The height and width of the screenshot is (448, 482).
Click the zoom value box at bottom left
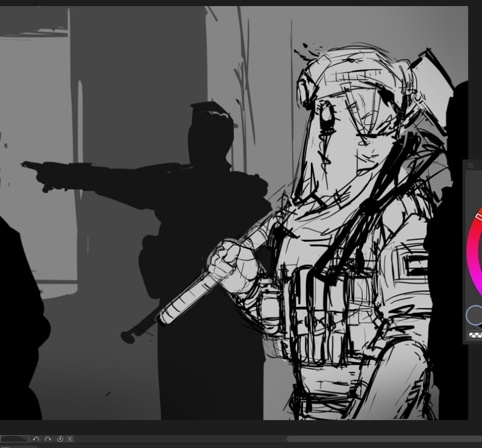(15, 439)
